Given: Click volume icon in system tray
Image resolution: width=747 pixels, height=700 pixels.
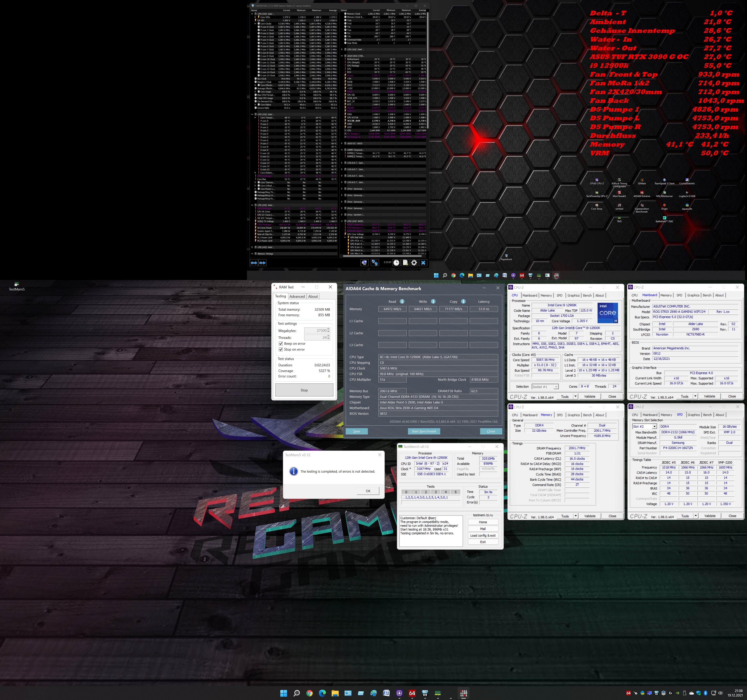Looking at the screenshot, I should pos(720,693).
